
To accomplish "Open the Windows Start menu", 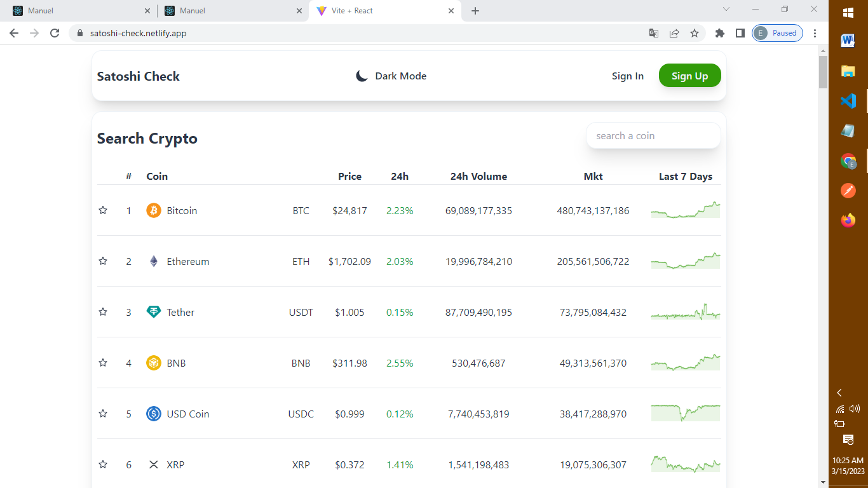I will coord(848,12).
